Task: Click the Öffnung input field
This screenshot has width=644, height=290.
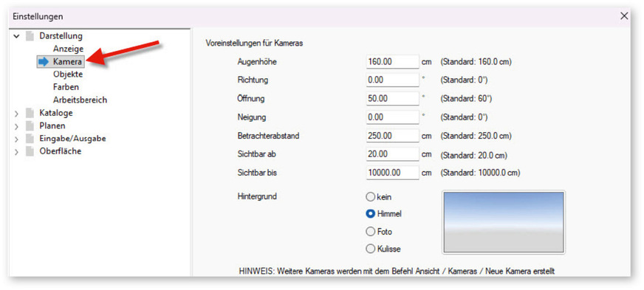Action: (x=392, y=98)
